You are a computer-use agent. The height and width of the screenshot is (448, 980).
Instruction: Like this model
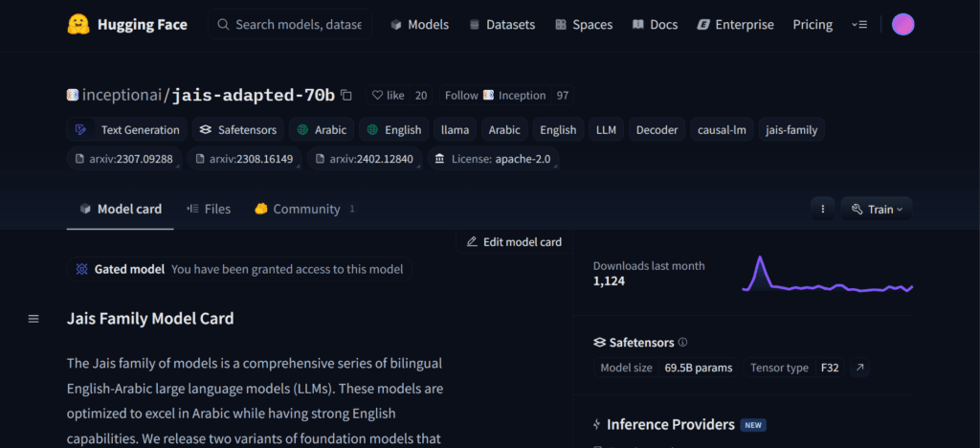(x=388, y=95)
